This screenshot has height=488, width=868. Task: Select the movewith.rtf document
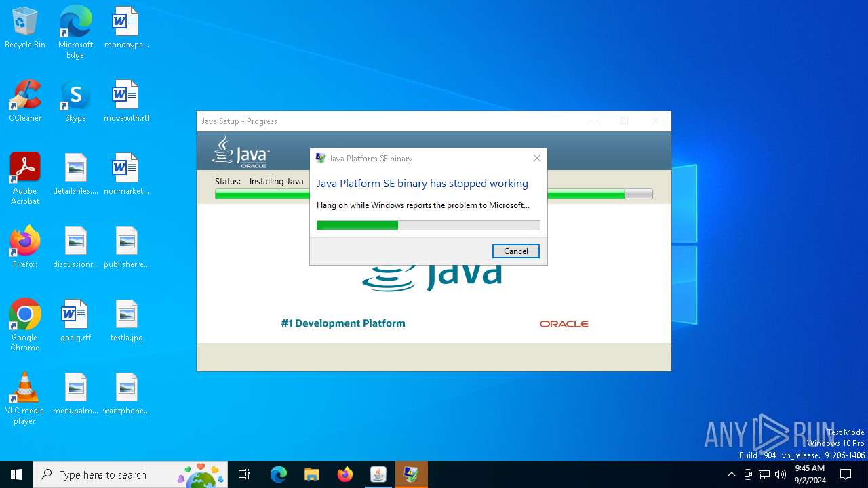pyautogui.click(x=126, y=102)
